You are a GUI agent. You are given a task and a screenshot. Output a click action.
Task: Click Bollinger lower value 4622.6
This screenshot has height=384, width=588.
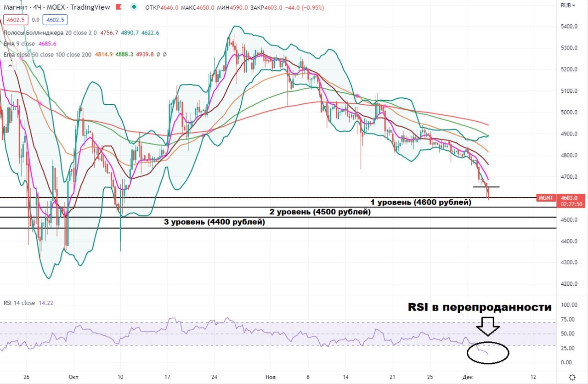[149, 33]
